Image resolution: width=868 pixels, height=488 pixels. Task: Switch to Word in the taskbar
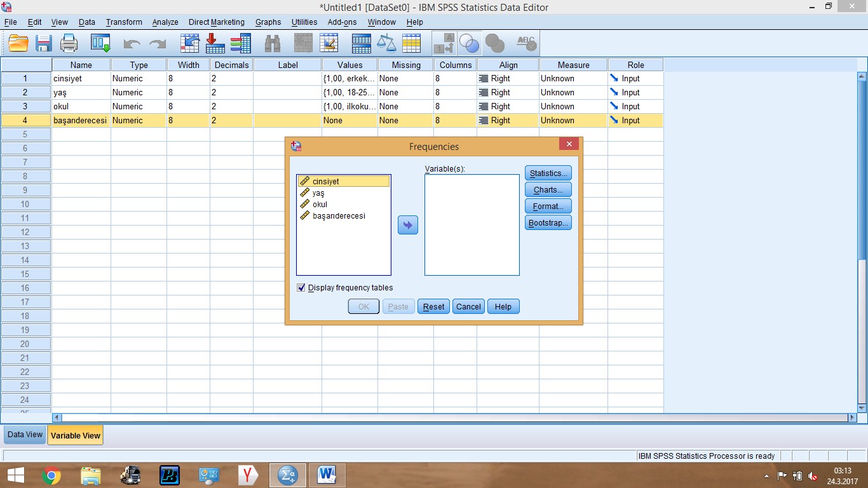327,475
